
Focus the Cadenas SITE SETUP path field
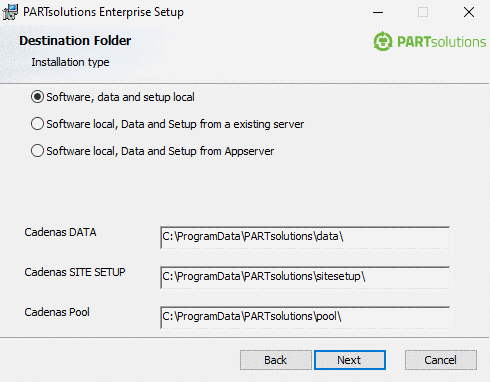[305, 277]
